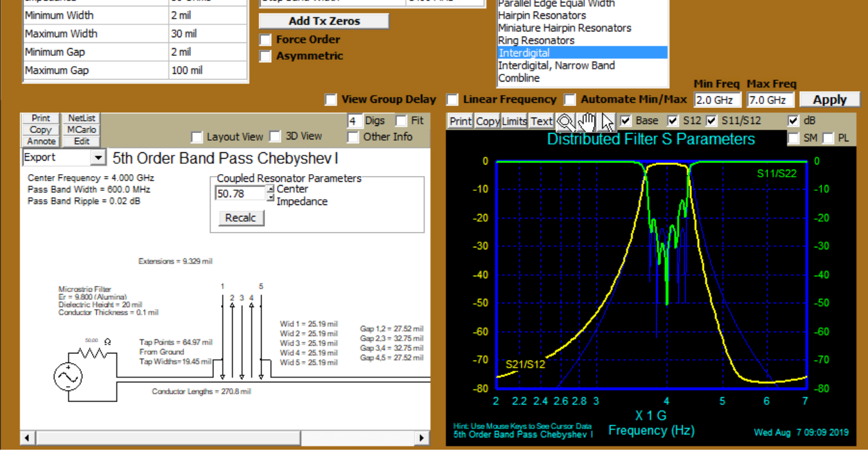Increase Center Impedance with up spinner
The width and height of the screenshot is (868, 451).
click(270, 189)
